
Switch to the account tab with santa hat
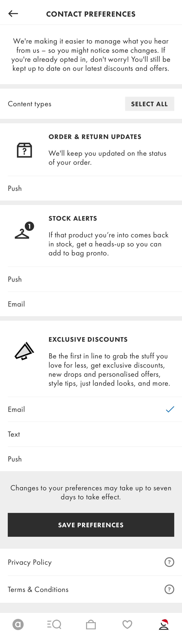(164, 625)
